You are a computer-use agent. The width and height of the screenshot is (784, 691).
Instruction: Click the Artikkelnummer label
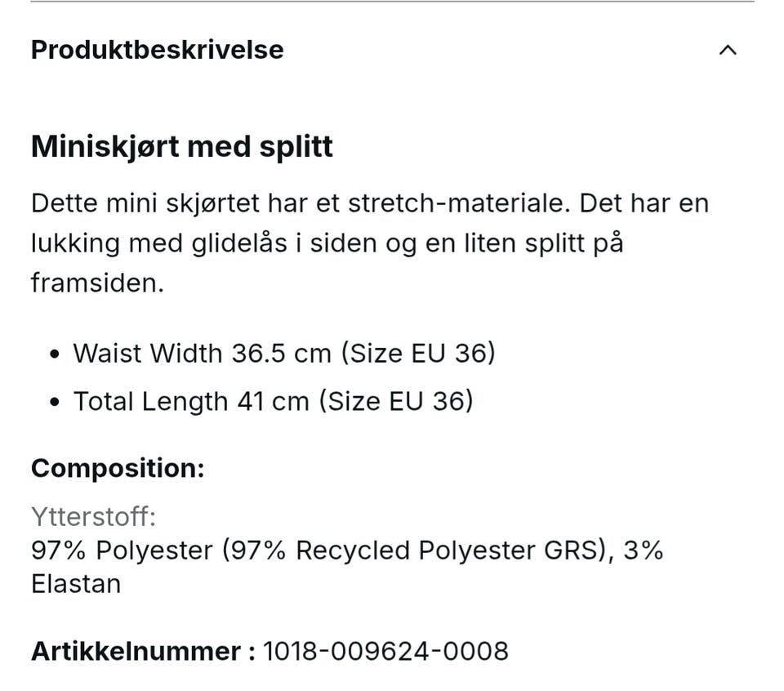[136, 652]
